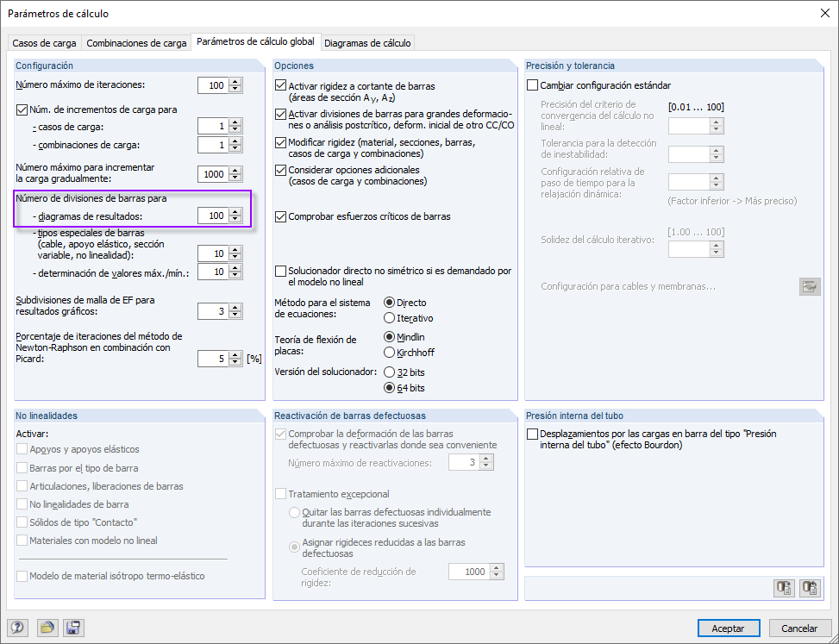This screenshot has width=839, height=644.
Task: Open configuración para cables y membranas icon
Action: coord(809,286)
